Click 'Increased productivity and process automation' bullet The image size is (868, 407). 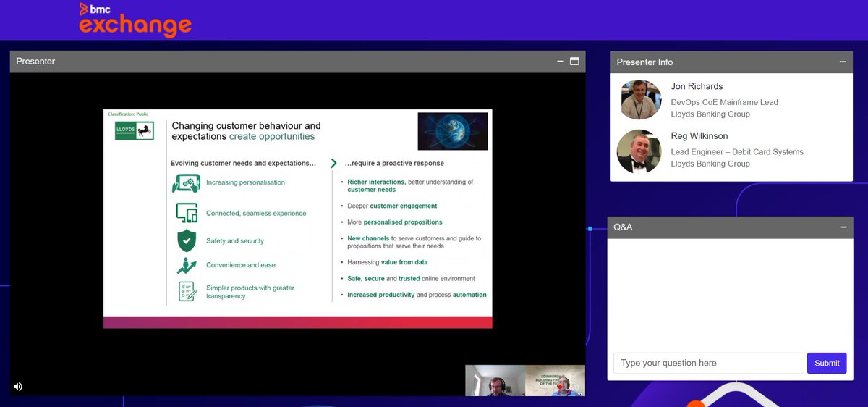click(x=417, y=295)
